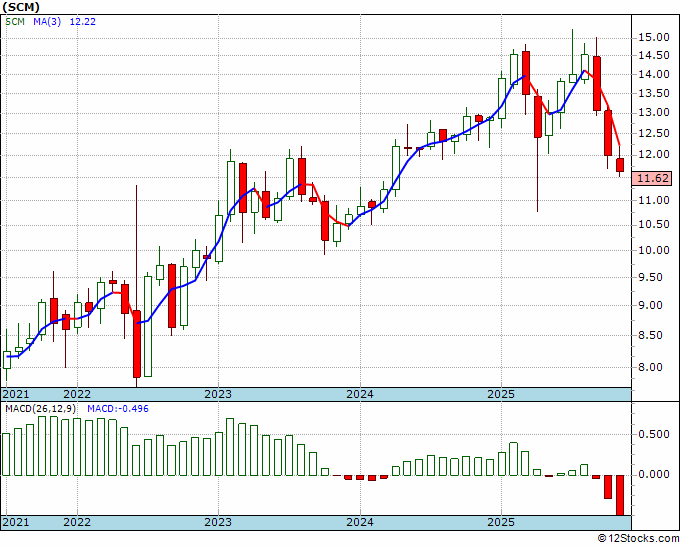The width and height of the screenshot is (680, 546).
Task: Click the (SCM) chart title
Action: (x=21, y=7)
